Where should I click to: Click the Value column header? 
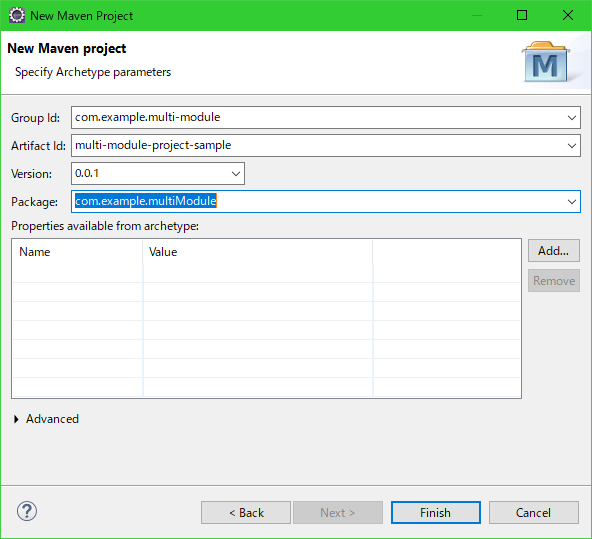pos(258,252)
